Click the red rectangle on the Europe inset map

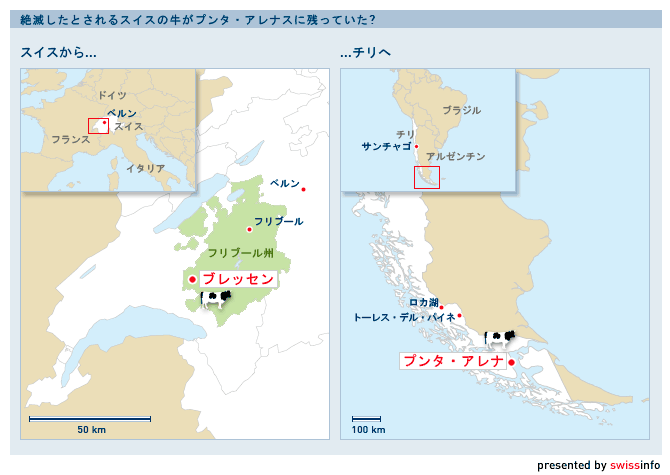(98, 125)
